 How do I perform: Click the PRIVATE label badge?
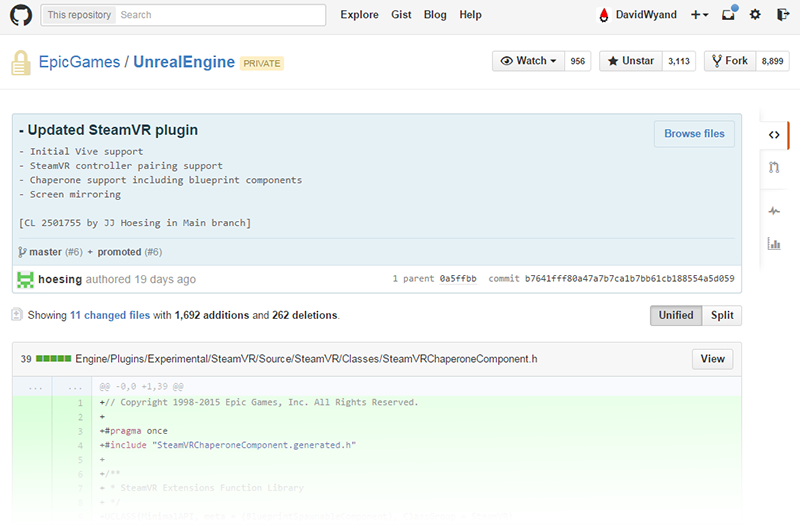pos(262,63)
